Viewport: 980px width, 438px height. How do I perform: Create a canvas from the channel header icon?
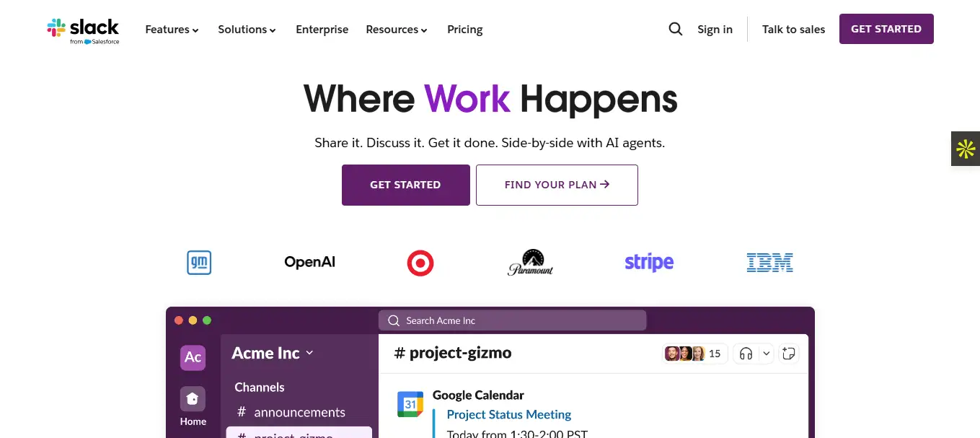(x=789, y=354)
